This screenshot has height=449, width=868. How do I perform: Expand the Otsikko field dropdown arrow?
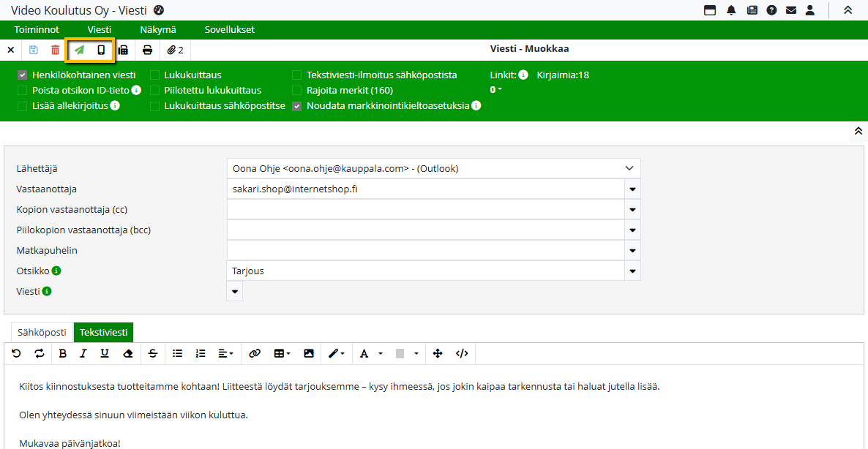(632, 271)
